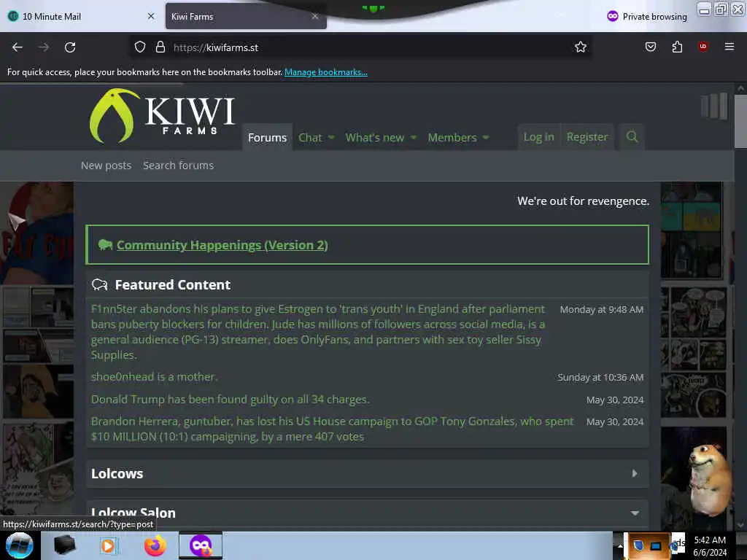747x560 pixels.
Task: Click the Monday at 9:48 AM timestamp
Action: [601, 309]
